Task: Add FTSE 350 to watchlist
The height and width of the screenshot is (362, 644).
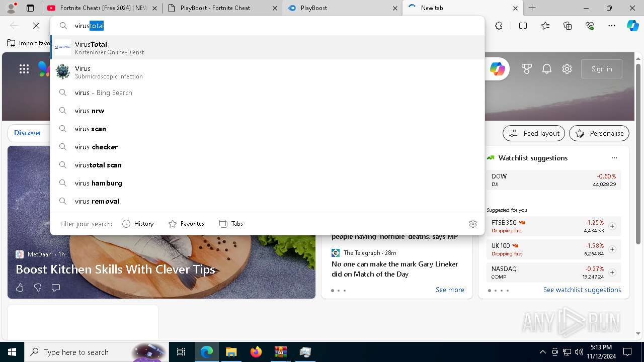Action: pos(612,226)
